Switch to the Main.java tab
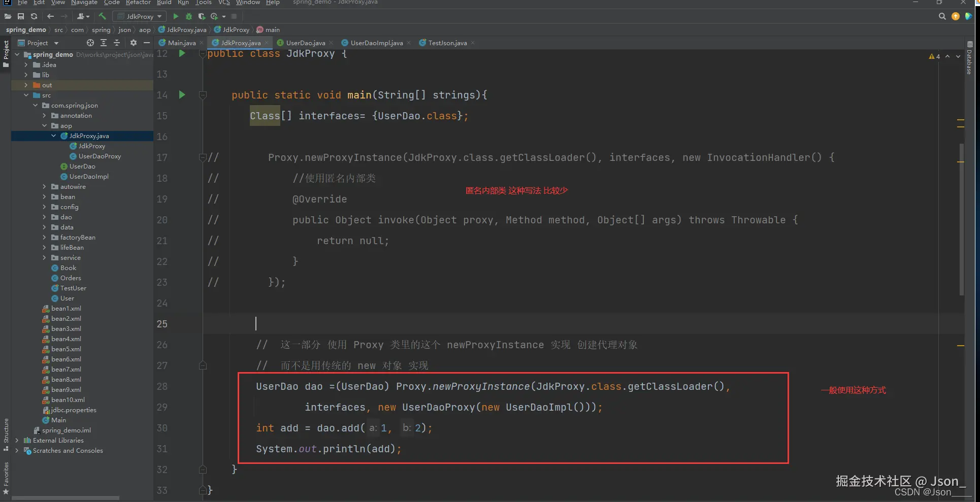 pyautogui.click(x=181, y=43)
